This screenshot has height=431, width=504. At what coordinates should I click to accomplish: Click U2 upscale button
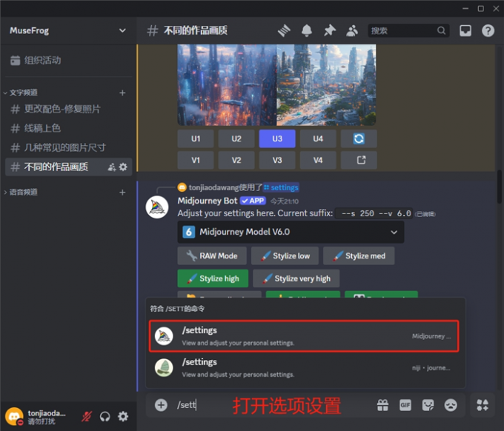click(236, 138)
